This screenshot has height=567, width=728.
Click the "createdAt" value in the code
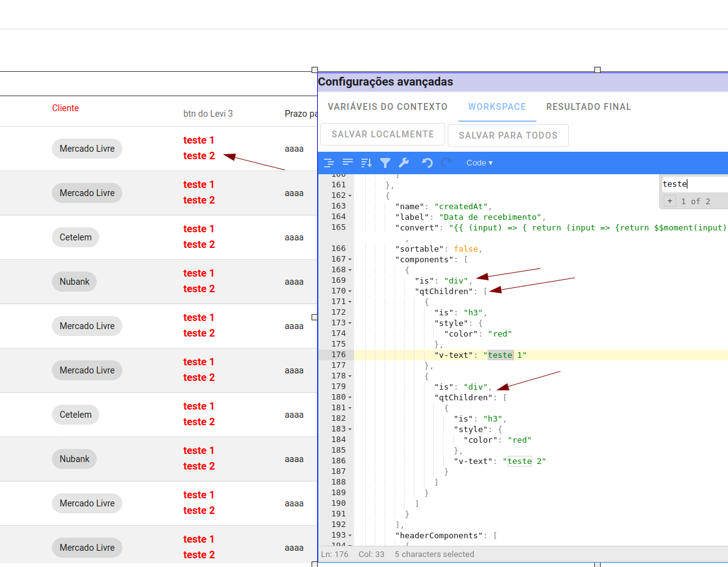point(461,207)
